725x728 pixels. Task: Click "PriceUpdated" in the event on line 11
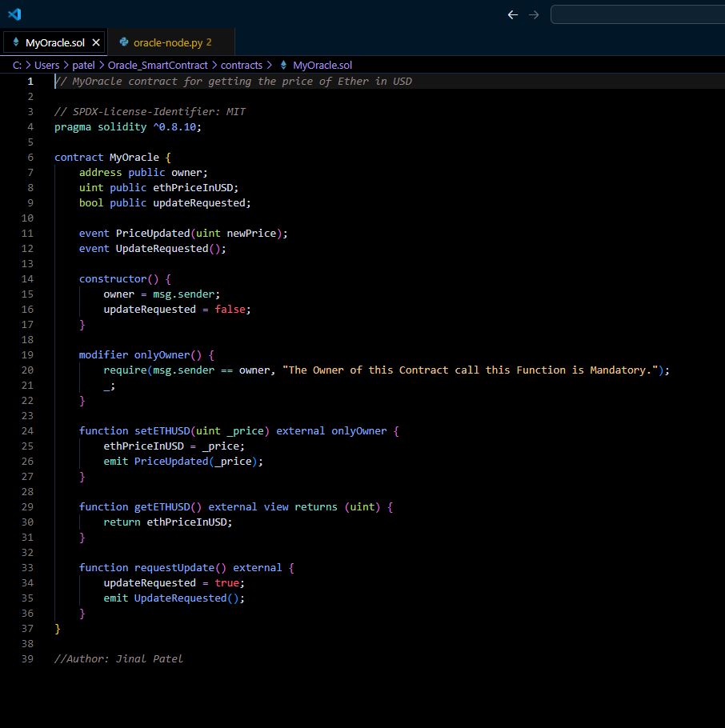click(153, 234)
